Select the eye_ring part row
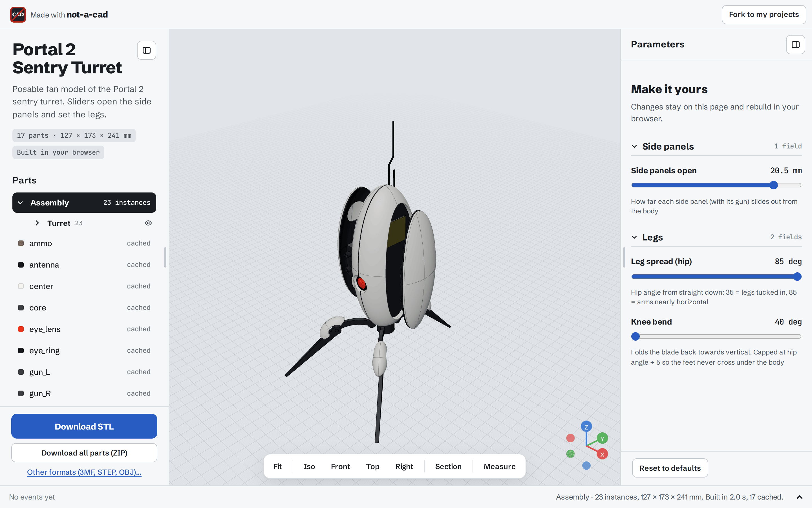This screenshot has width=812, height=508. coord(84,351)
